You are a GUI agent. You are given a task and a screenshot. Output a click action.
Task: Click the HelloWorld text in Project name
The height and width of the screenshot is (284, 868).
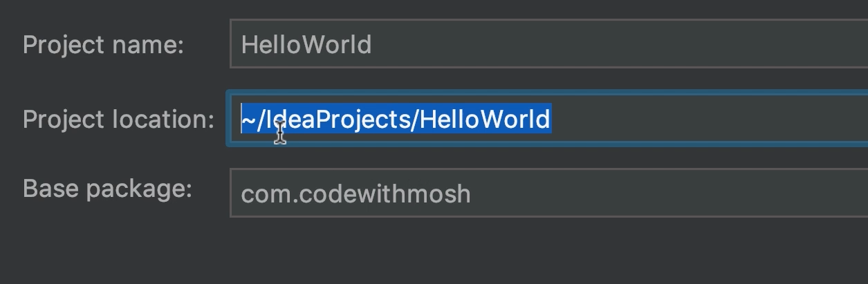(306, 45)
